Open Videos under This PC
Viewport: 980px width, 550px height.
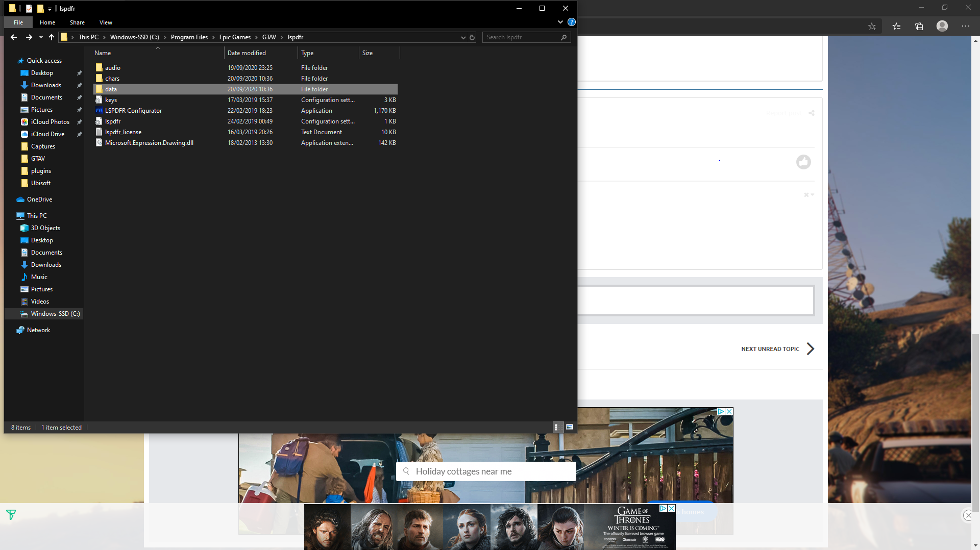coord(40,302)
